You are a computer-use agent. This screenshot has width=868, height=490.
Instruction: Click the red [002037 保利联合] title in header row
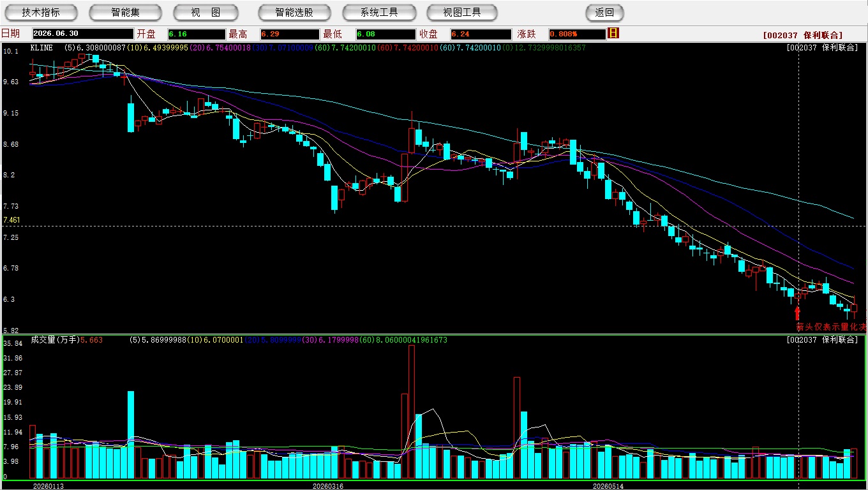(802, 35)
